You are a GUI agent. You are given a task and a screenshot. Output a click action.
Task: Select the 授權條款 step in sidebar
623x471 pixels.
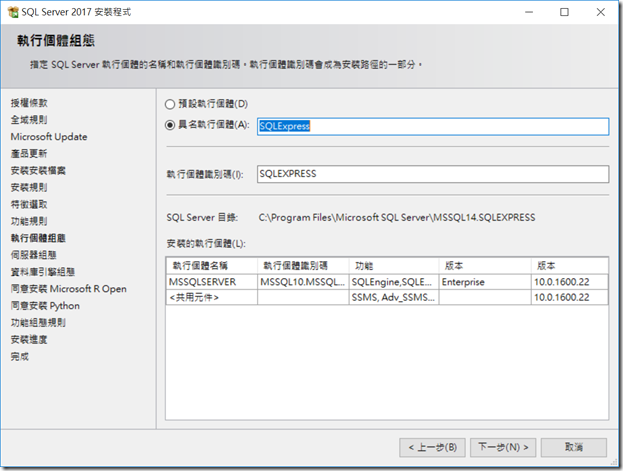tap(29, 103)
